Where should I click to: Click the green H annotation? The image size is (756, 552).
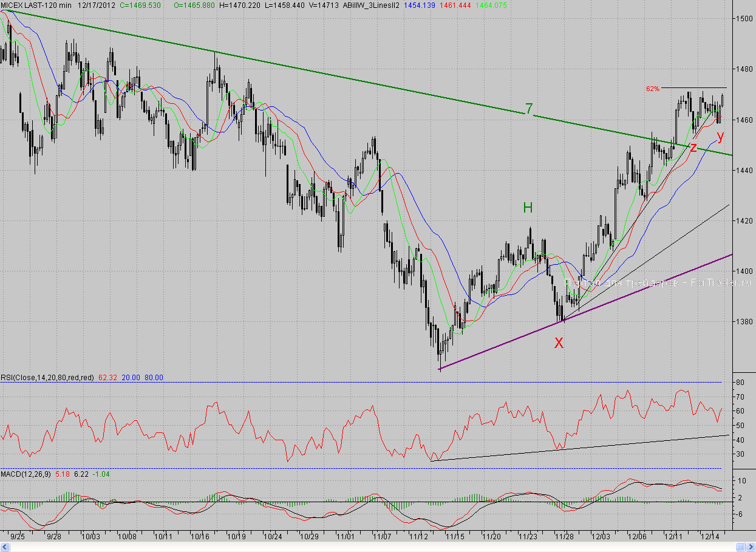(528, 208)
